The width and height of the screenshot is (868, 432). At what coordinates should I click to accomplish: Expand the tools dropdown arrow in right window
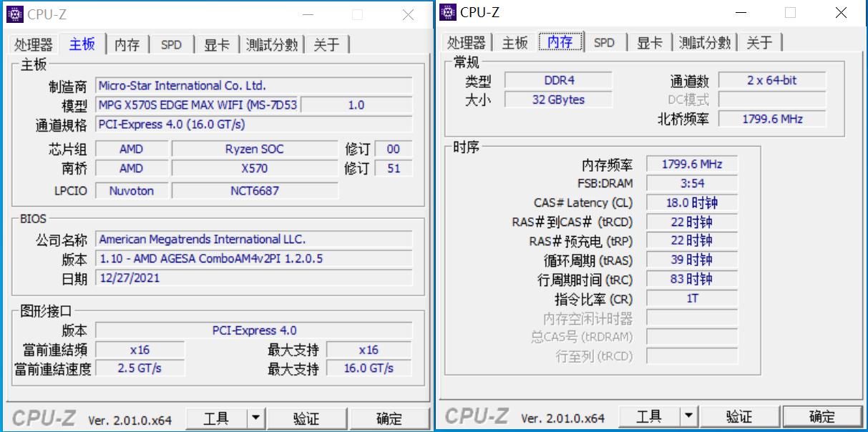[687, 416]
